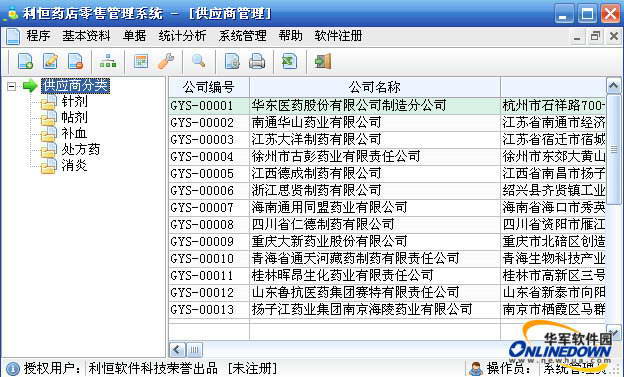Sort by the 公司编号 column header
Screen dimensions: 624x377
pyautogui.click(x=209, y=87)
